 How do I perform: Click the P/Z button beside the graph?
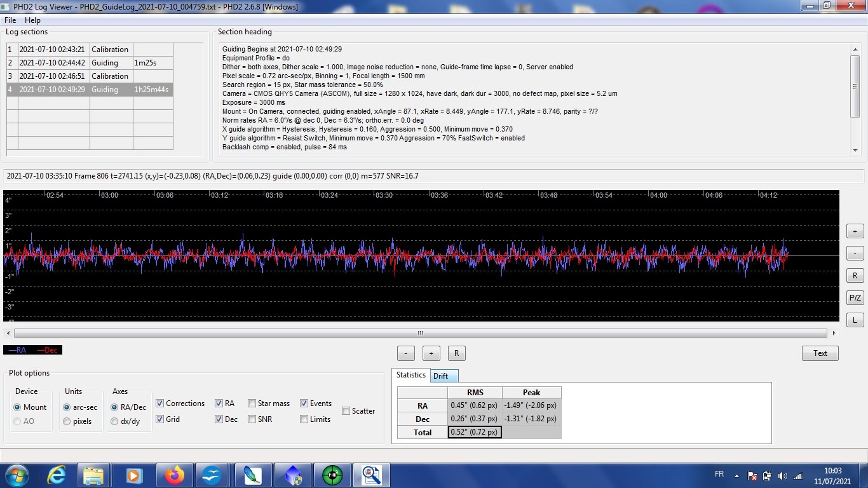tap(855, 298)
